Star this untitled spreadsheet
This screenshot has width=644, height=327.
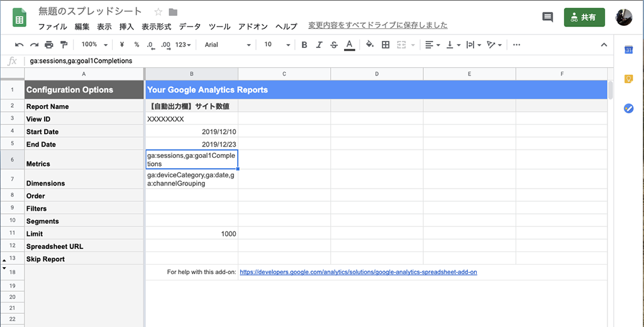(x=158, y=12)
